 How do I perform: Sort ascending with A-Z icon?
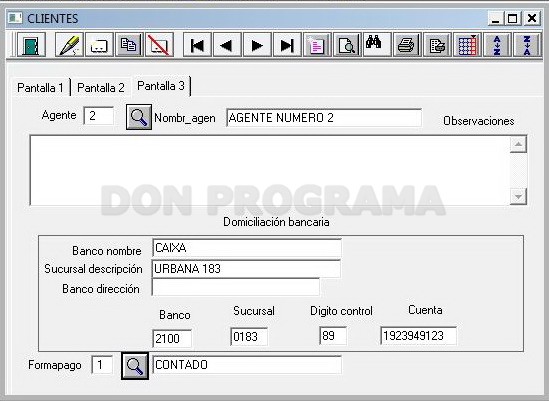pyautogui.click(x=497, y=45)
